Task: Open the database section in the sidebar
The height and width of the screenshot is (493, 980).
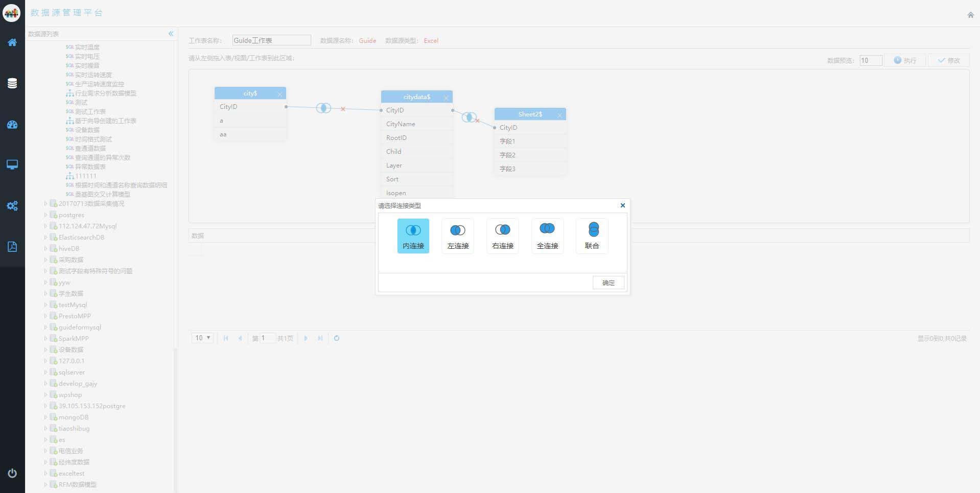Action: [x=12, y=83]
